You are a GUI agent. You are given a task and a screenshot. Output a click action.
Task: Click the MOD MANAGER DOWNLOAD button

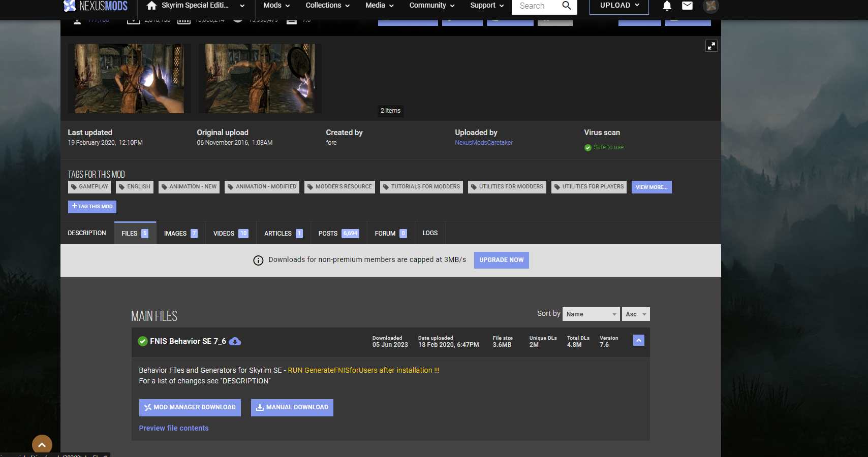[190, 408]
